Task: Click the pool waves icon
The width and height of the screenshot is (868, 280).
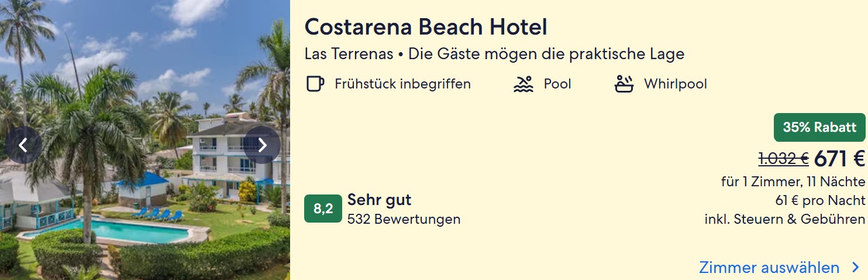Action: [523, 84]
